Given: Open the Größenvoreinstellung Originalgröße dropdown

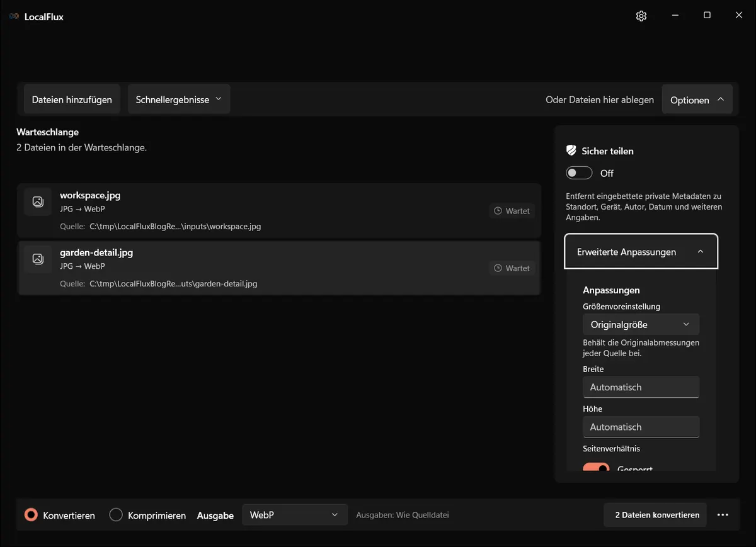Looking at the screenshot, I should coord(641,324).
